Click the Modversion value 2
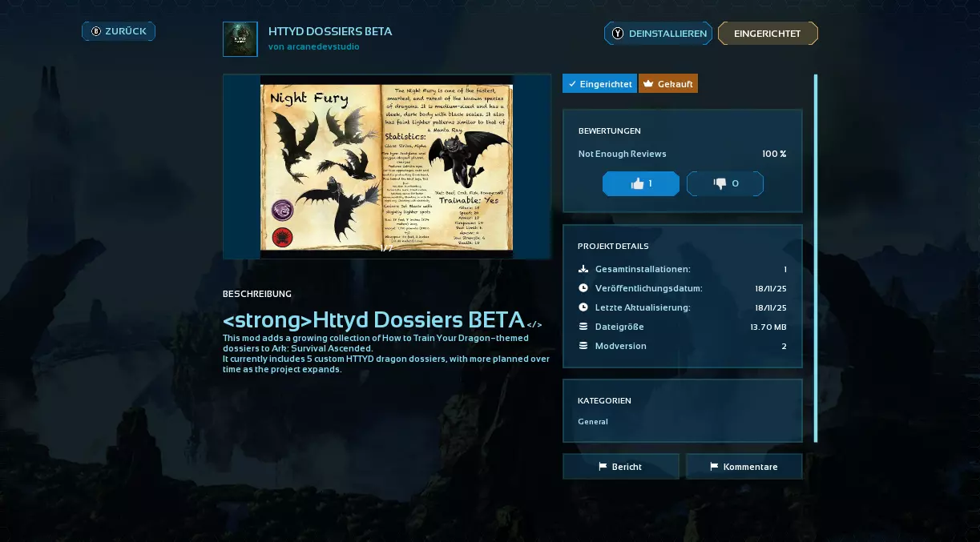Screen dimensions: 980x542 click(x=784, y=346)
